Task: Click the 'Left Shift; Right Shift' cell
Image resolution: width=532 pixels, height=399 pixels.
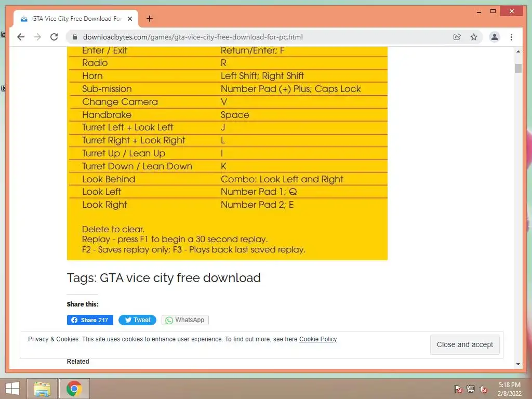Action: coord(262,76)
